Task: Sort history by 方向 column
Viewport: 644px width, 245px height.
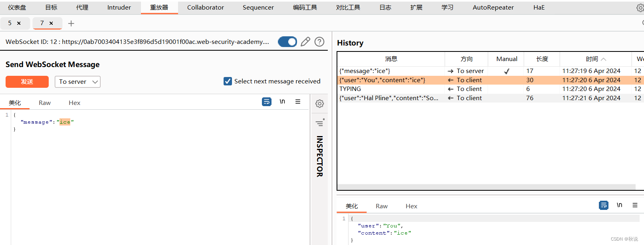Action: pos(467,59)
